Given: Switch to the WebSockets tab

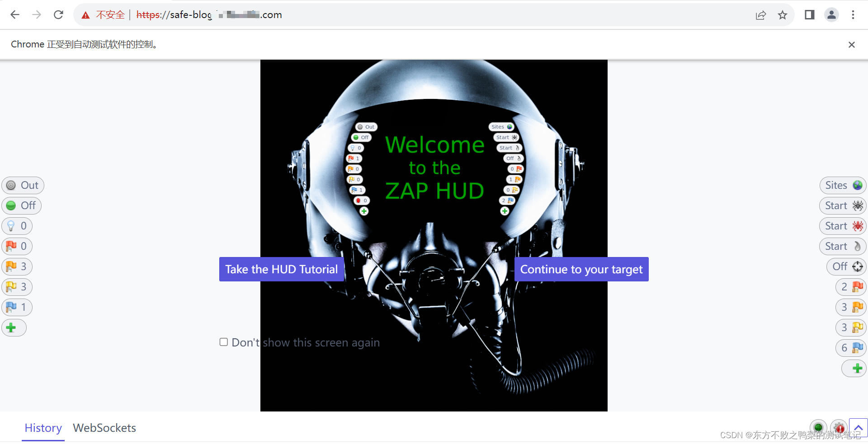Looking at the screenshot, I should (104, 428).
